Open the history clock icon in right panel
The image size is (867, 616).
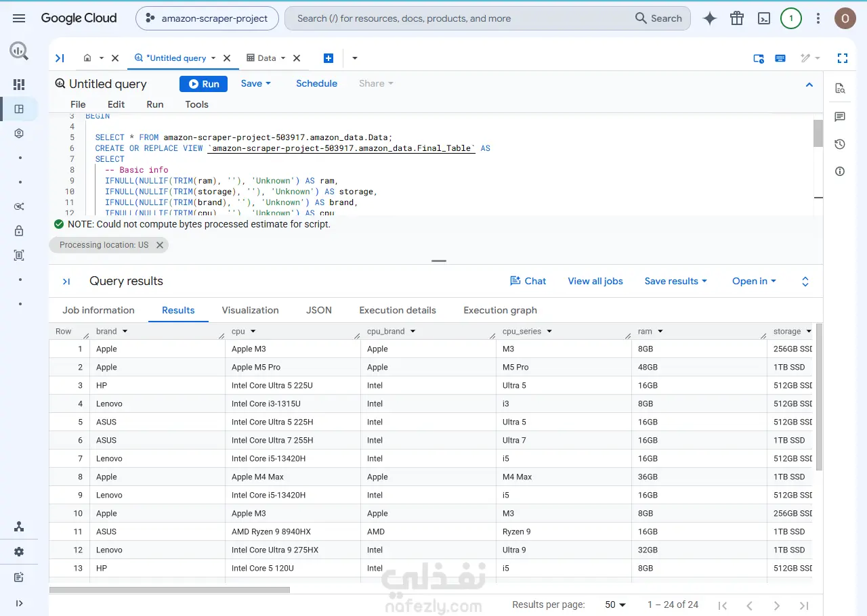[840, 144]
